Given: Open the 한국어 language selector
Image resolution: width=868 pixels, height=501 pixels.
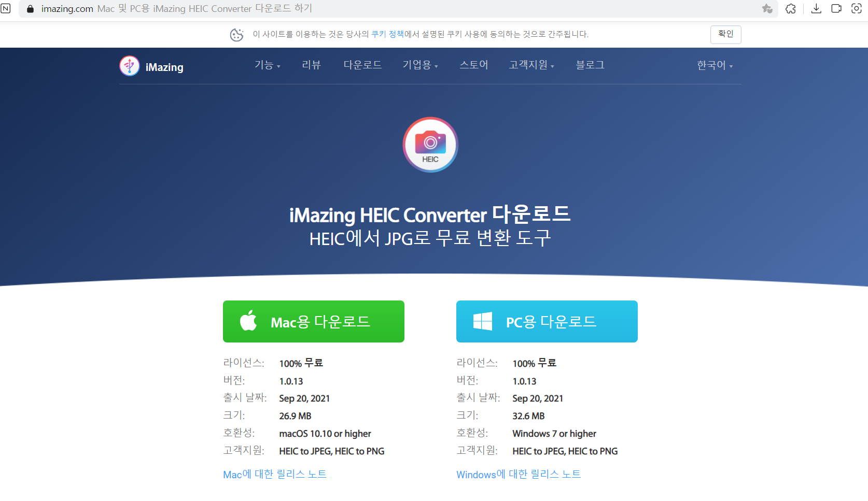Looking at the screenshot, I should pos(715,65).
